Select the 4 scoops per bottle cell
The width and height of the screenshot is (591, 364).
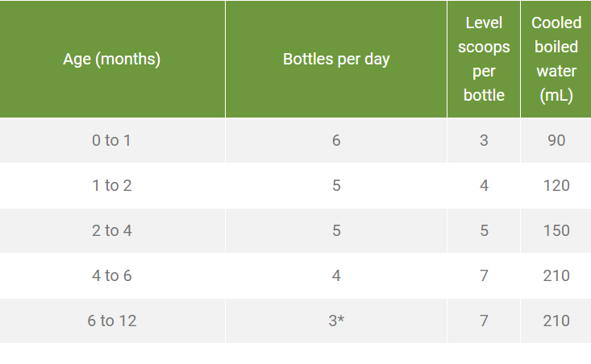(484, 185)
